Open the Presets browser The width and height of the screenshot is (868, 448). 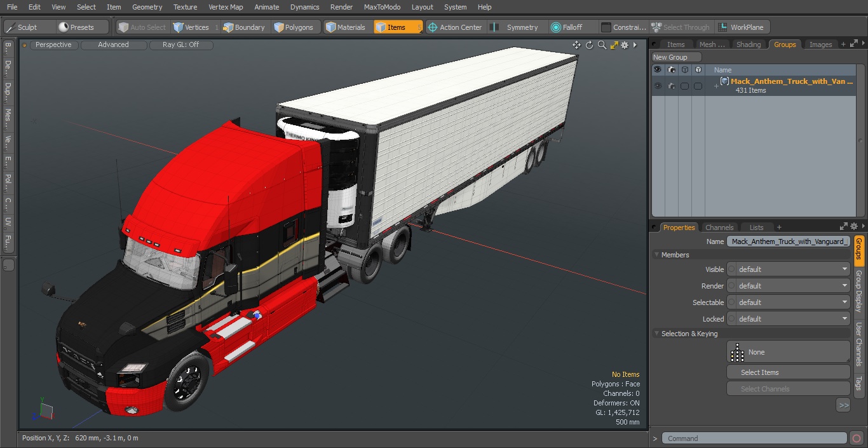coord(82,27)
